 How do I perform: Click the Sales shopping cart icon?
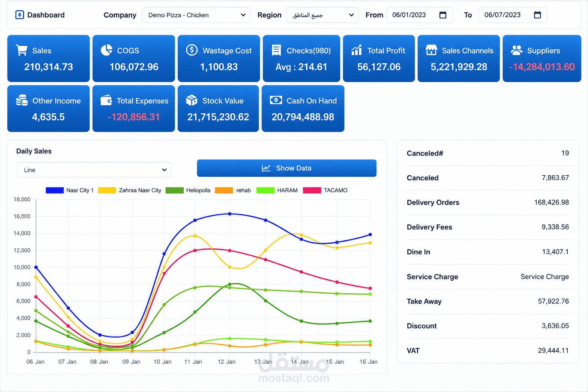tap(21, 50)
